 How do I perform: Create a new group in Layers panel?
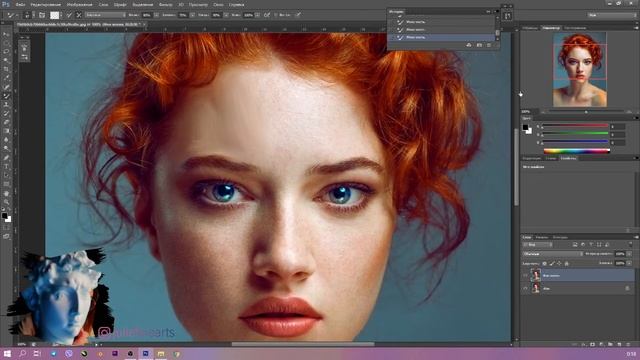[x=611, y=345]
